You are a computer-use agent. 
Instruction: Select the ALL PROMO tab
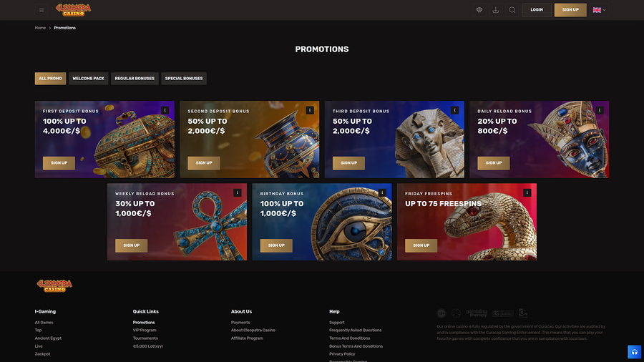point(51,79)
